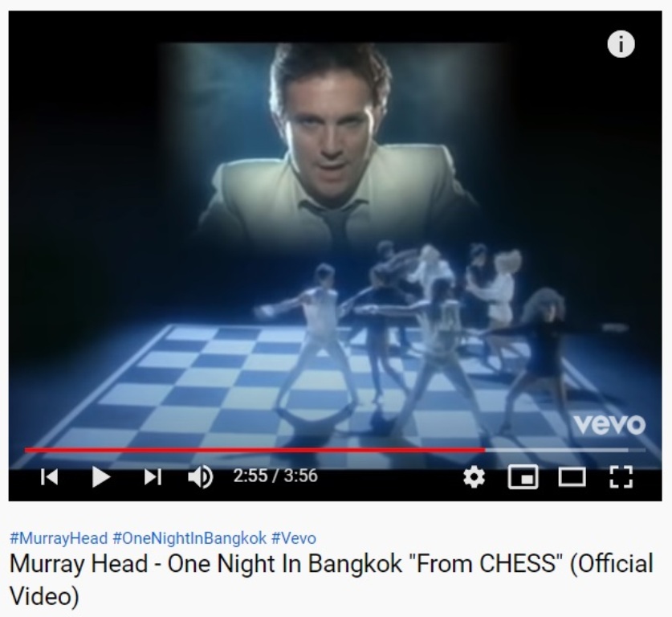Skip to the next video
Screen dimensions: 672x617
pos(153,476)
